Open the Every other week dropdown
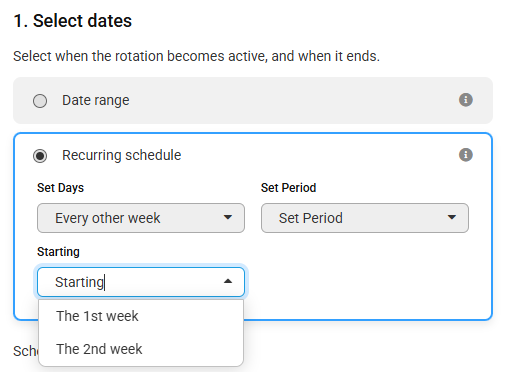Image resolution: width=508 pixels, height=372 pixels. (x=141, y=218)
